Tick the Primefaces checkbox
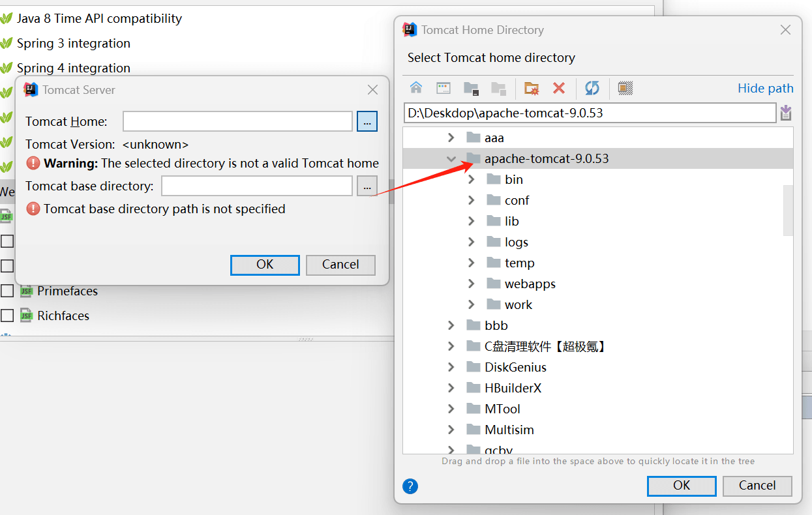 click(7, 291)
